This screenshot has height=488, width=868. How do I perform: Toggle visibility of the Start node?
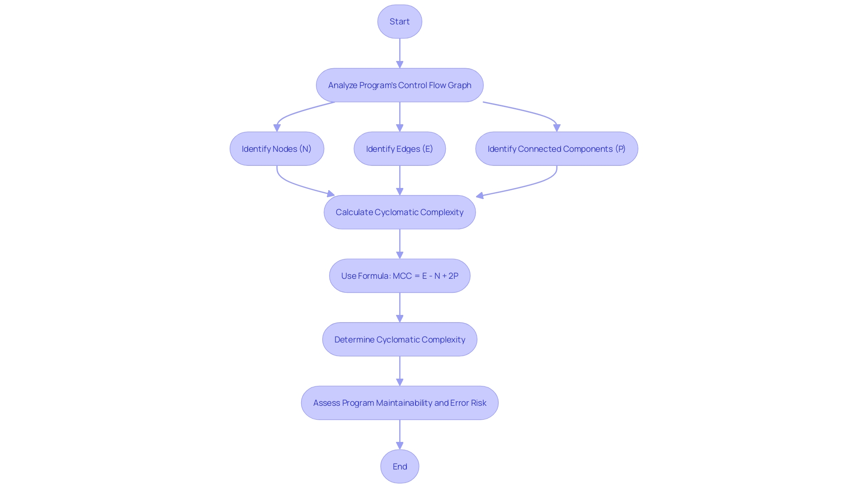tap(399, 21)
